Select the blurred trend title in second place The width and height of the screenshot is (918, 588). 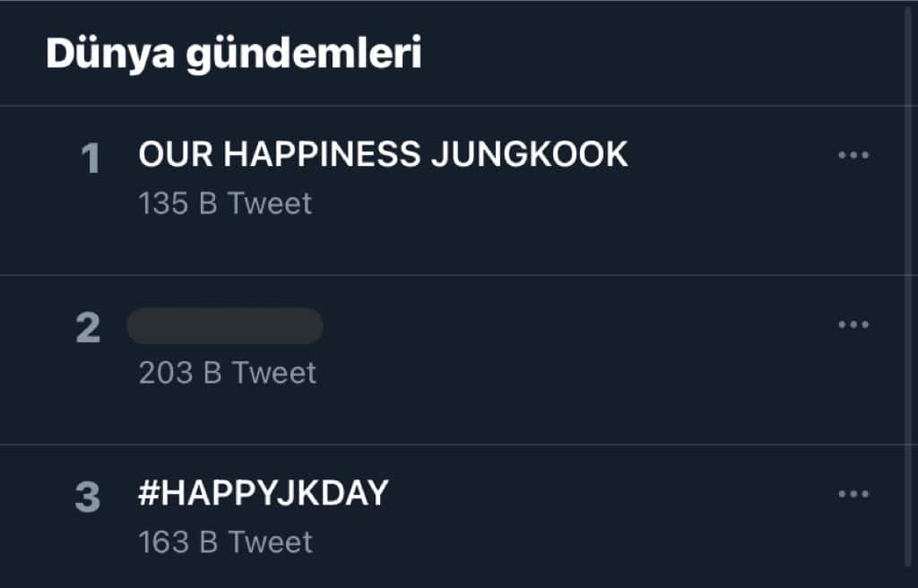225,326
